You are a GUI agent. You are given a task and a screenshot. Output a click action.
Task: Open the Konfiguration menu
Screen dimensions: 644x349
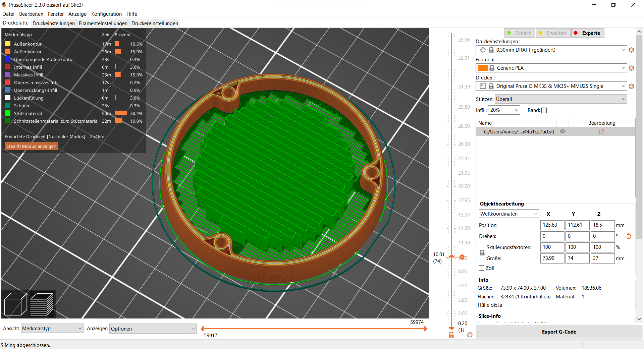[x=106, y=14]
